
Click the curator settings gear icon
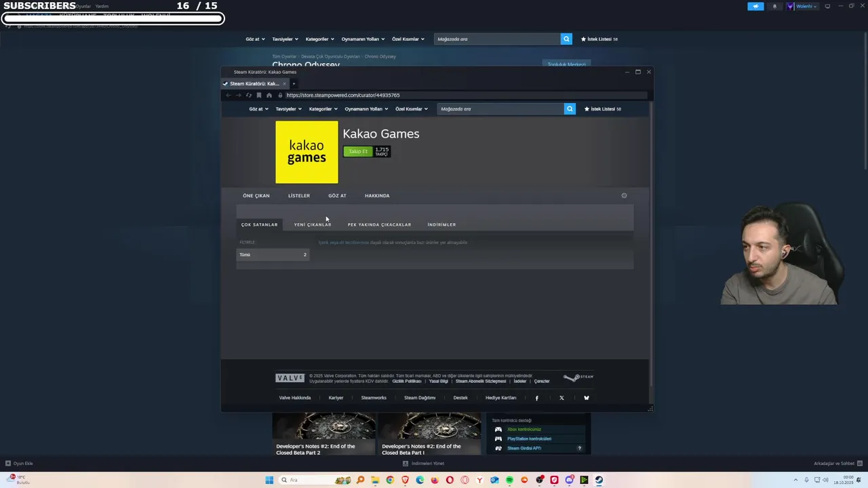point(624,195)
